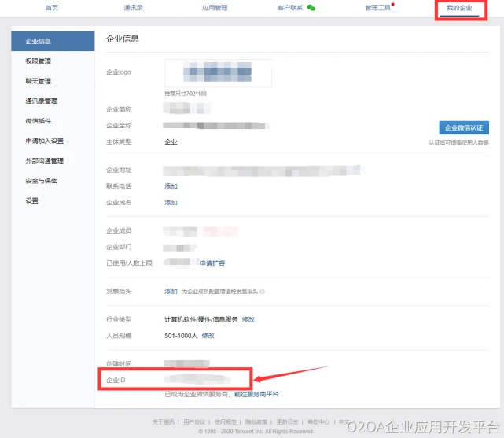This screenshot has height=438, width=504.
Task: Open the 用户协议 footer link
Action: click(194, 421)
